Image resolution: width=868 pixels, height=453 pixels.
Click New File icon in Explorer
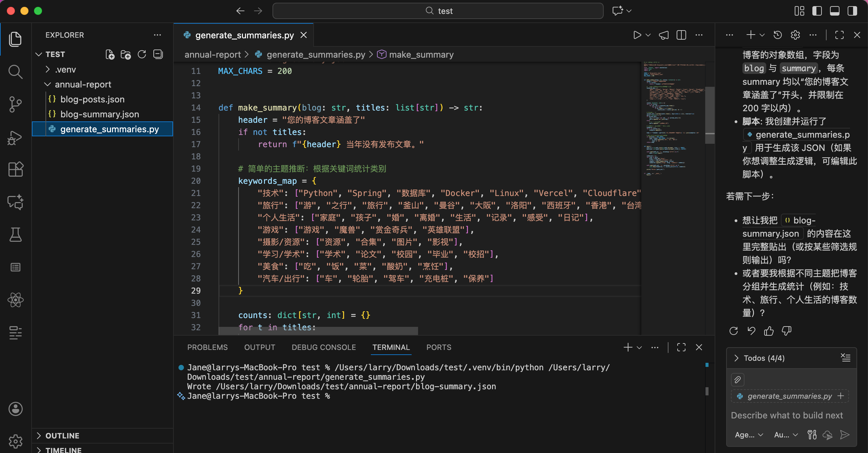[x=110, y=55]
